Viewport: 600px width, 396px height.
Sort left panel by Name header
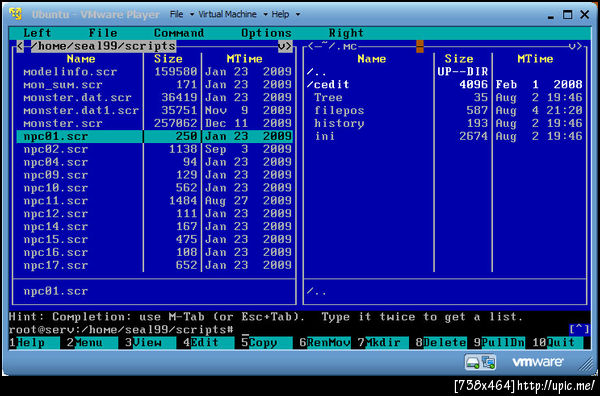click(x=81, y=59)
